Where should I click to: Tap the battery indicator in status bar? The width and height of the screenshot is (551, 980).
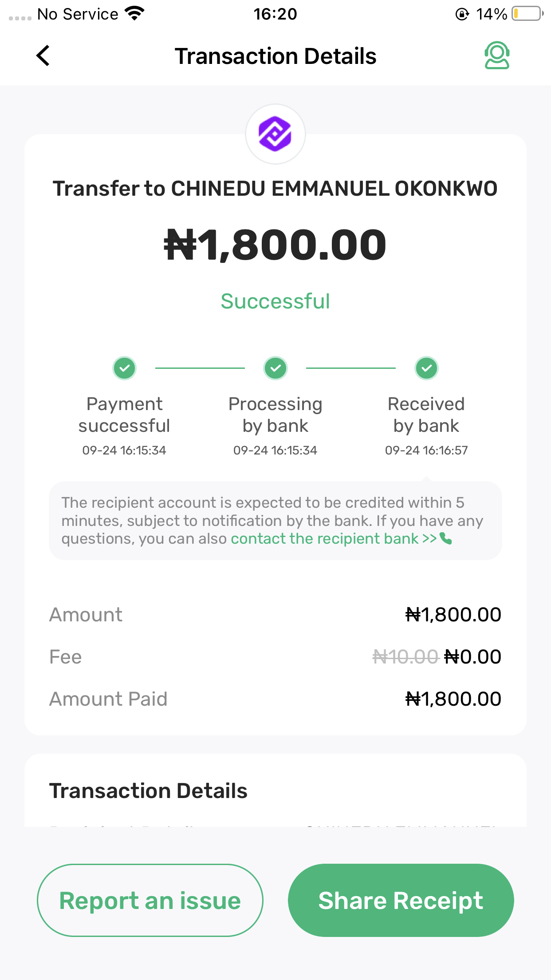pyautogui.click(x=527, y=14)
